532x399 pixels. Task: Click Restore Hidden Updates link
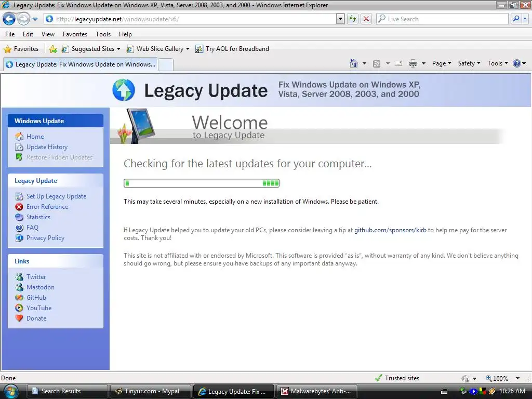pos(59,157)
